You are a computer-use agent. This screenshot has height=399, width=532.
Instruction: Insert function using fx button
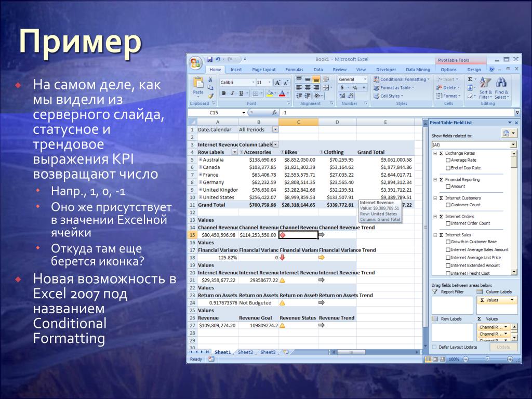point(274,113)
